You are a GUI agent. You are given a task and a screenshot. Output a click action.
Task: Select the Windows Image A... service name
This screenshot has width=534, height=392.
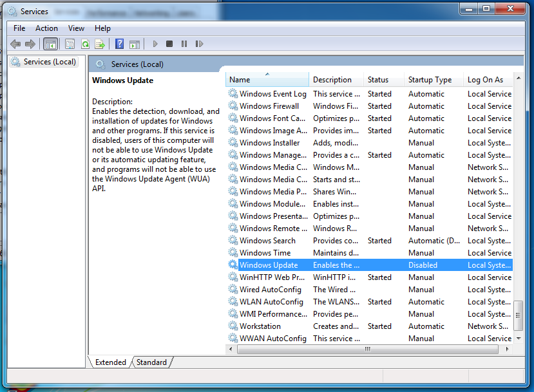click(273, 130)
